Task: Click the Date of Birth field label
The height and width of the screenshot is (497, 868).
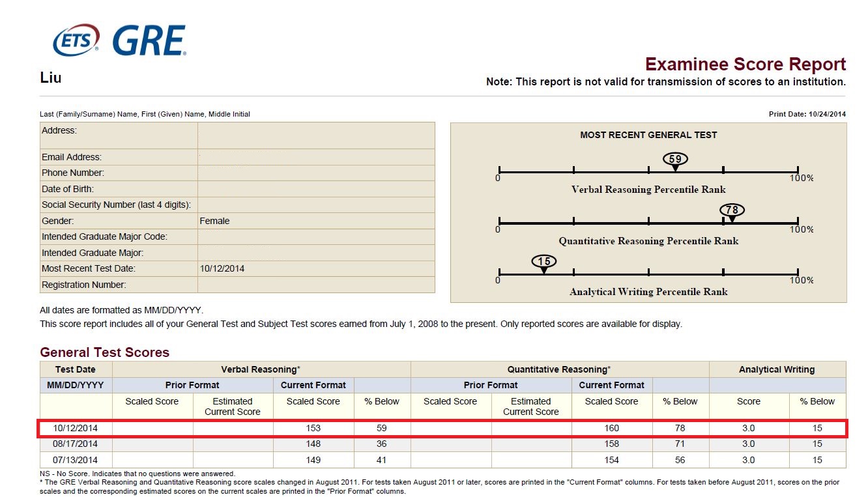Action: 68,189
